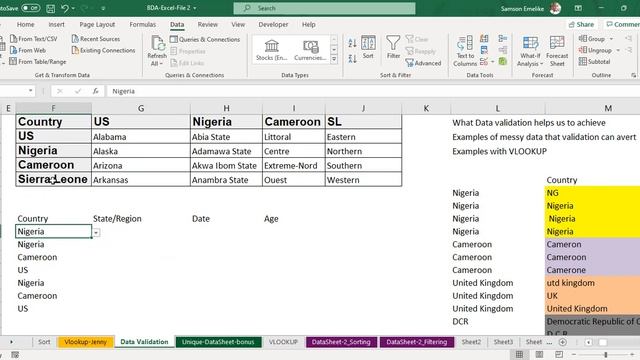The height and width of the screenshot is (360, 640).
Task: Switch to Normal view in status bar
Action: [x=519, y=355]
